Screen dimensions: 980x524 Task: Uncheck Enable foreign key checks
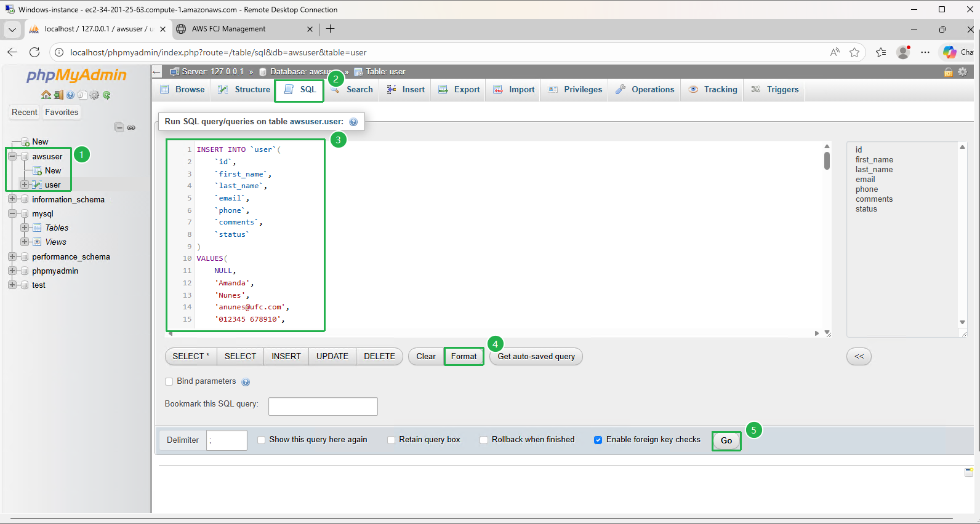coord(598,440)
